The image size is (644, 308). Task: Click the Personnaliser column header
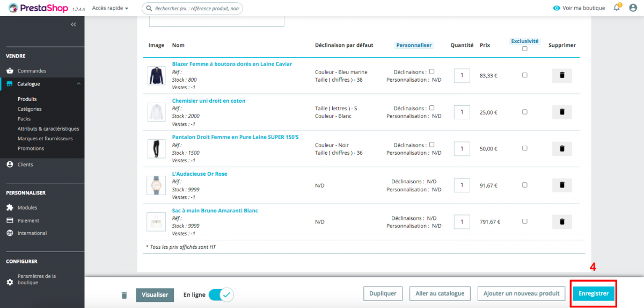(x=414, y=45)
